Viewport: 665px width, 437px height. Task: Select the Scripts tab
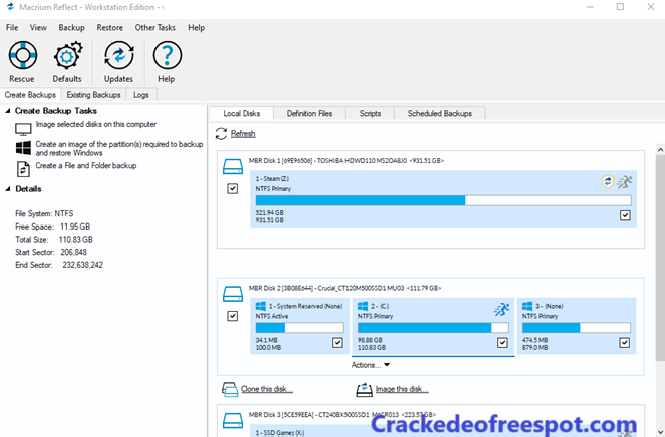click(370, 113)
